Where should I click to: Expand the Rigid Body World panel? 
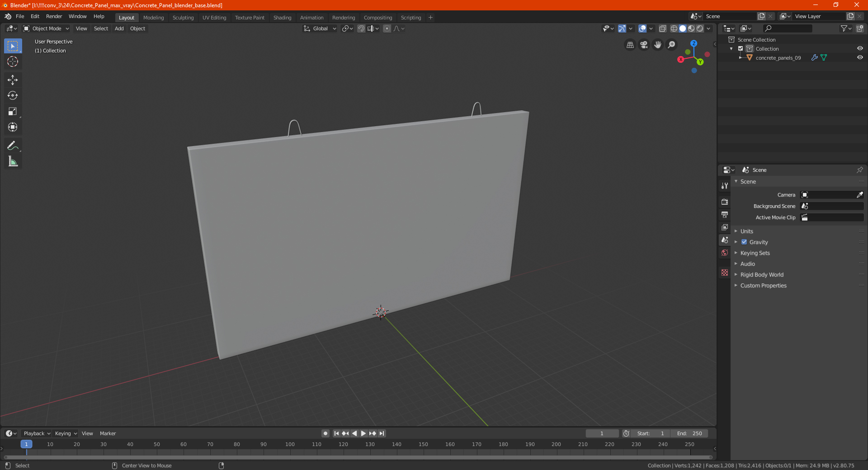(x=762, y=274)
